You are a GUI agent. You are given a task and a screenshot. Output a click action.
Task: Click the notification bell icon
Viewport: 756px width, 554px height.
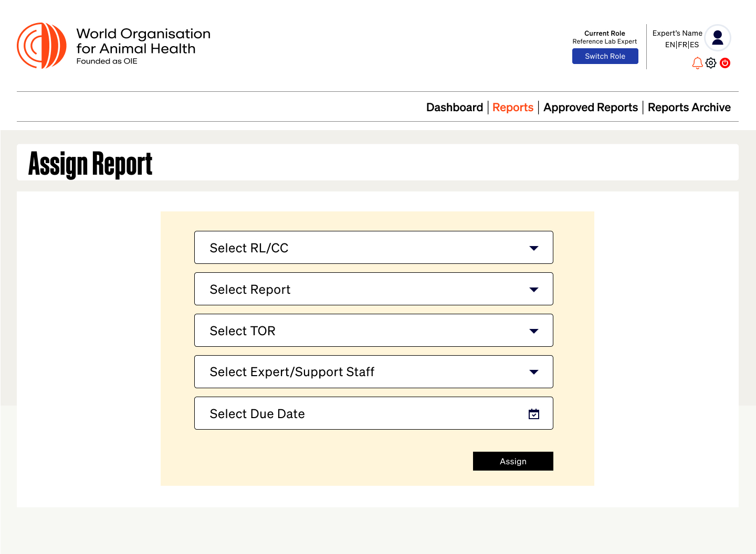click(697, 63)
